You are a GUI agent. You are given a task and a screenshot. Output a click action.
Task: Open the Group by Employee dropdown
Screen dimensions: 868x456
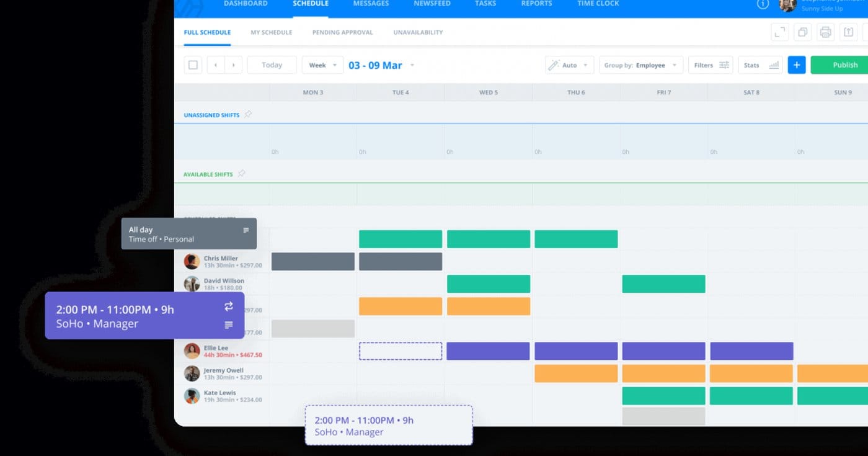tap(641, 65)
